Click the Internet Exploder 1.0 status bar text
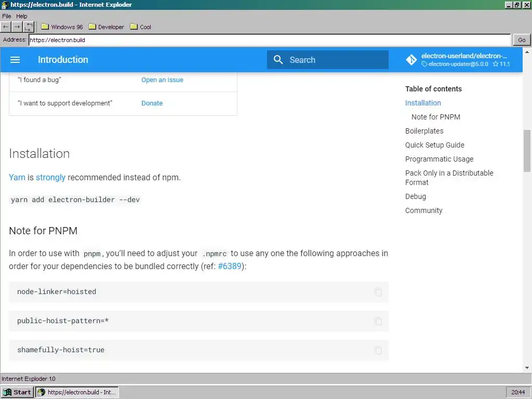Screen dimensions: 532x399 (29, 379)
